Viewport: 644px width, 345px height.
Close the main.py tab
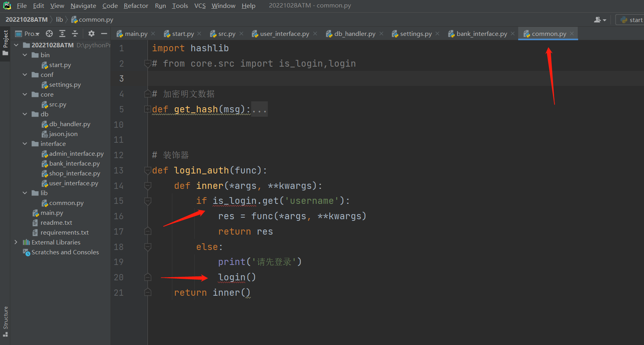click(153, 34)
